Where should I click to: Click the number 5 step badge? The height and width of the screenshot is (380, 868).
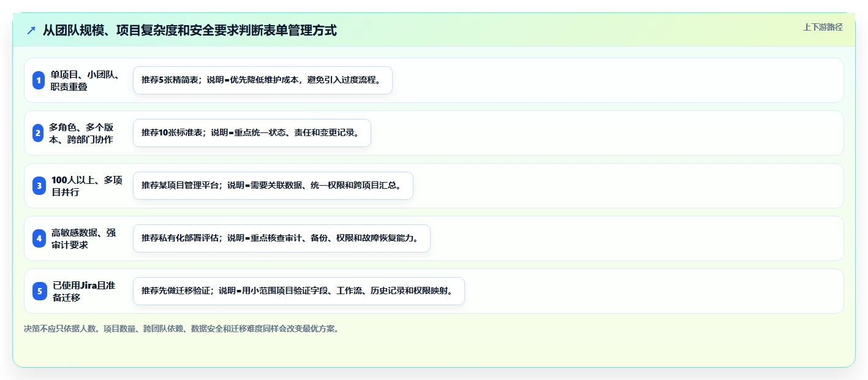[40, 291]
